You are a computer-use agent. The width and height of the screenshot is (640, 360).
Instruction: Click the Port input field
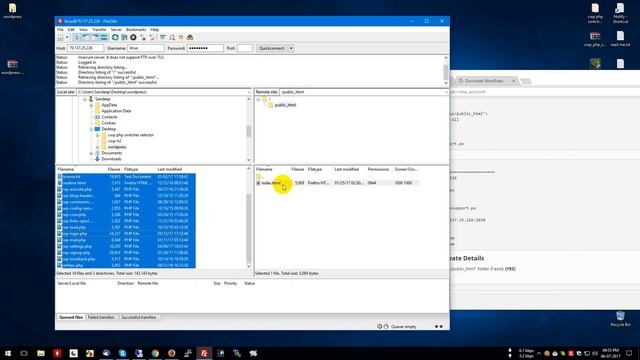click(x=244, y=48)
